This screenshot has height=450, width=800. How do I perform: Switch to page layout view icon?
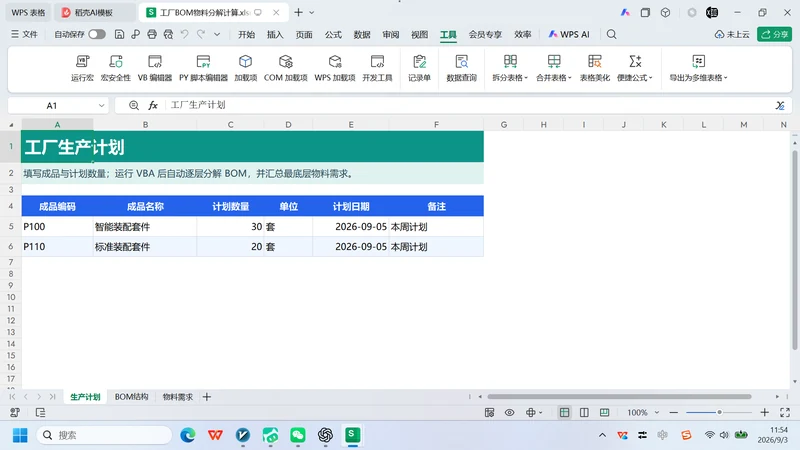pos(604,412)
